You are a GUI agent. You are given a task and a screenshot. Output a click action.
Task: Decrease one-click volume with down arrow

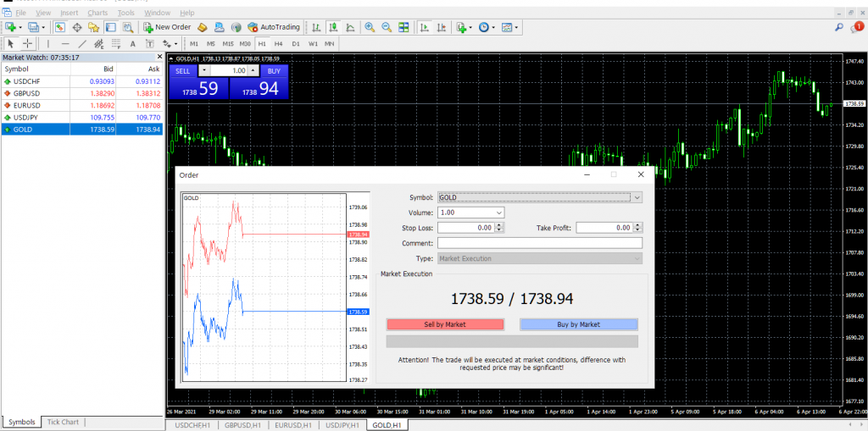click(204, 71)
